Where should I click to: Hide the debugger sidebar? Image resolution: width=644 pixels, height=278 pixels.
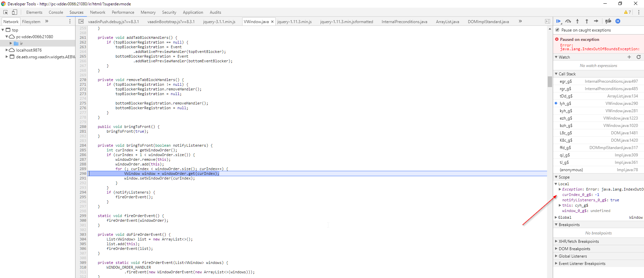click(x=547, y=21)
